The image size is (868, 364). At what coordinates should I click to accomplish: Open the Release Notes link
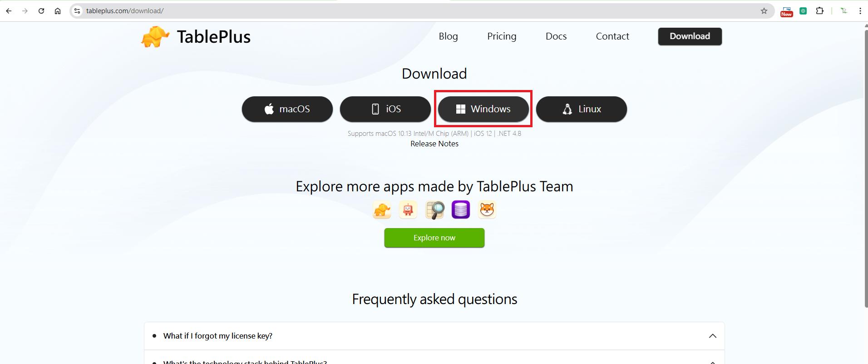[434, 144]
